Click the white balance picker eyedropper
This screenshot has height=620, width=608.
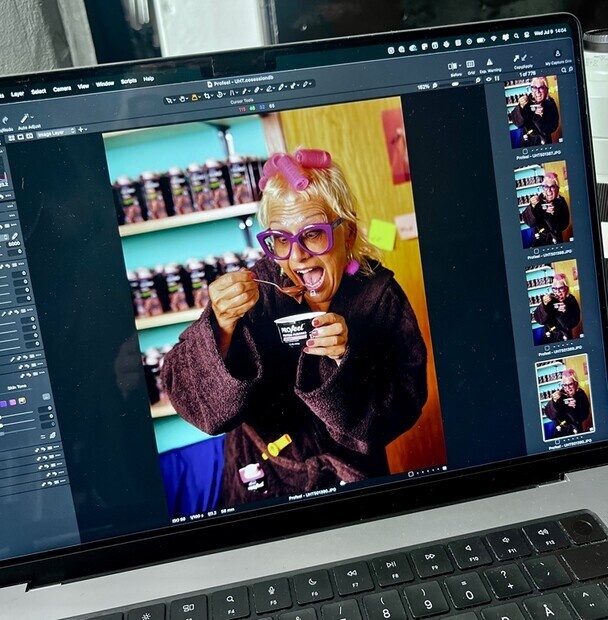pyautogui.click(x=15, y=236)
